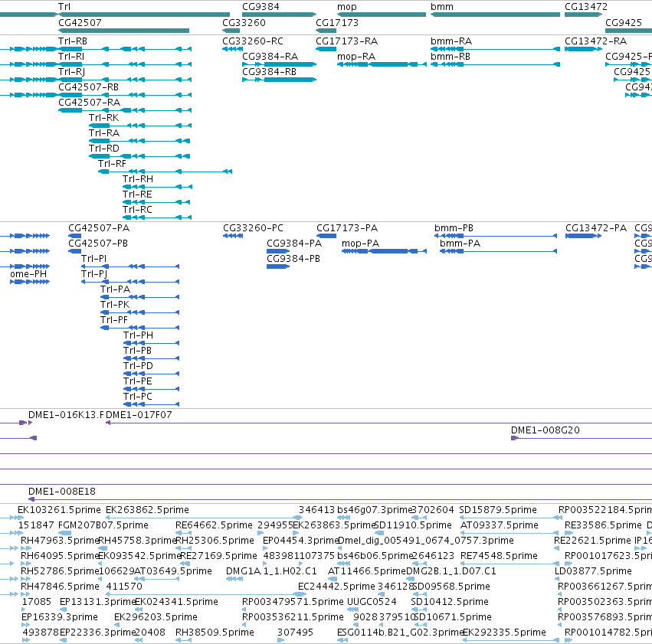
Task: Open protein mop-PA
Action: pyautogui.click(x=361, y=244)
